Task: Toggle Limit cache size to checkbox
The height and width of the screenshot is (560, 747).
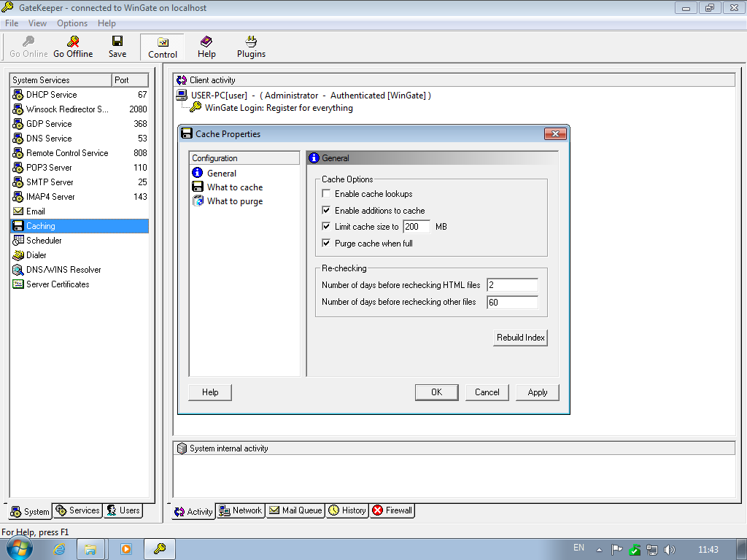Action: point(326,226)
